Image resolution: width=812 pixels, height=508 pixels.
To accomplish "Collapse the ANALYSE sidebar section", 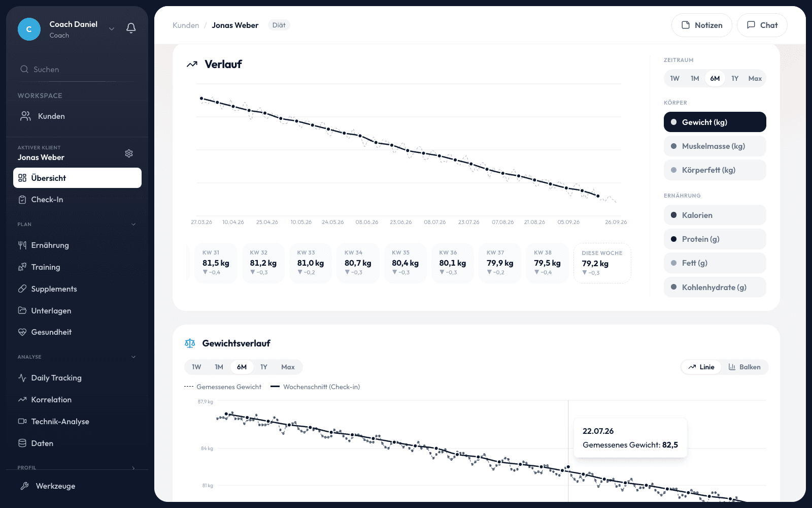I will (x=133, y=357).
